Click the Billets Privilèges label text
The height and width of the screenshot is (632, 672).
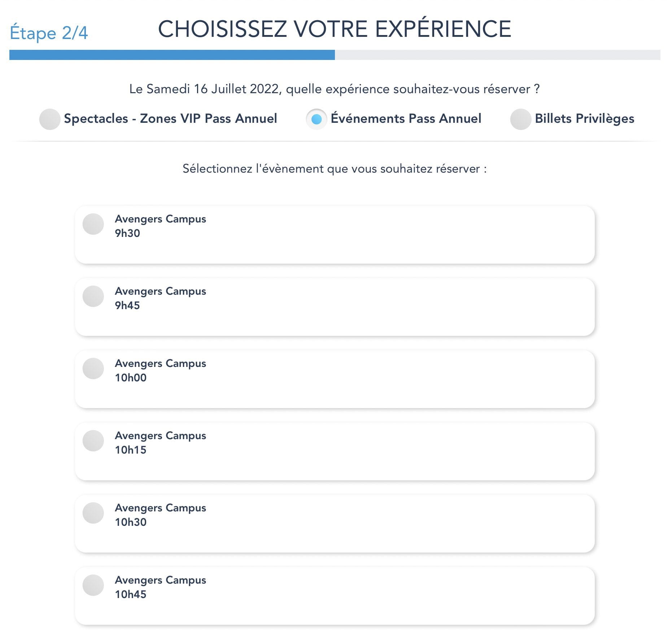point(584,118)
